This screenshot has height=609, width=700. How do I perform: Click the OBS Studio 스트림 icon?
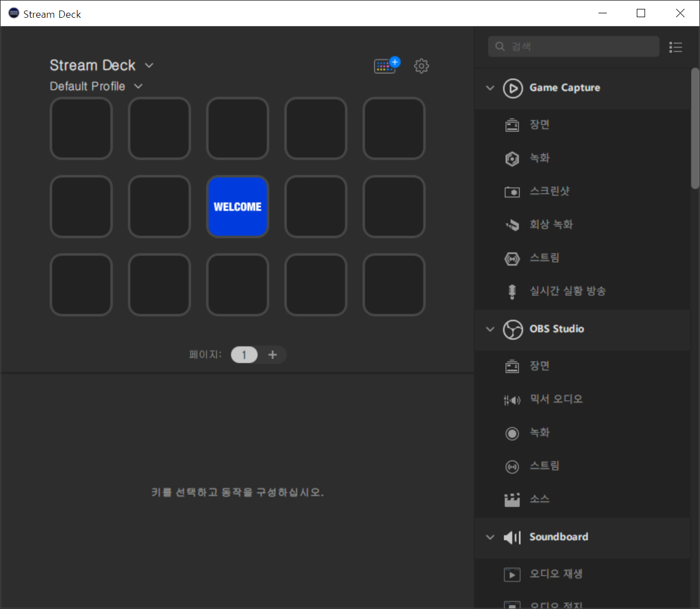coord(512,466)
